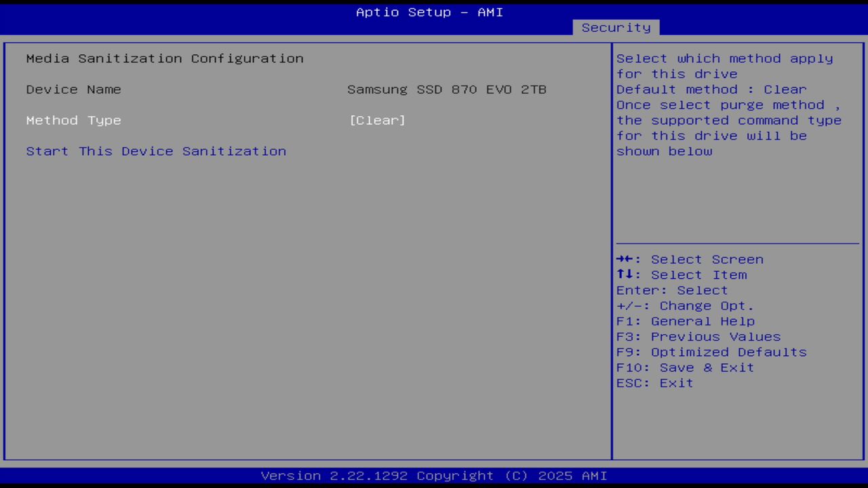Click the Device Name label
Image resolution: width=868 pixels, height=488 pixels.
click(x=73, y=89)
